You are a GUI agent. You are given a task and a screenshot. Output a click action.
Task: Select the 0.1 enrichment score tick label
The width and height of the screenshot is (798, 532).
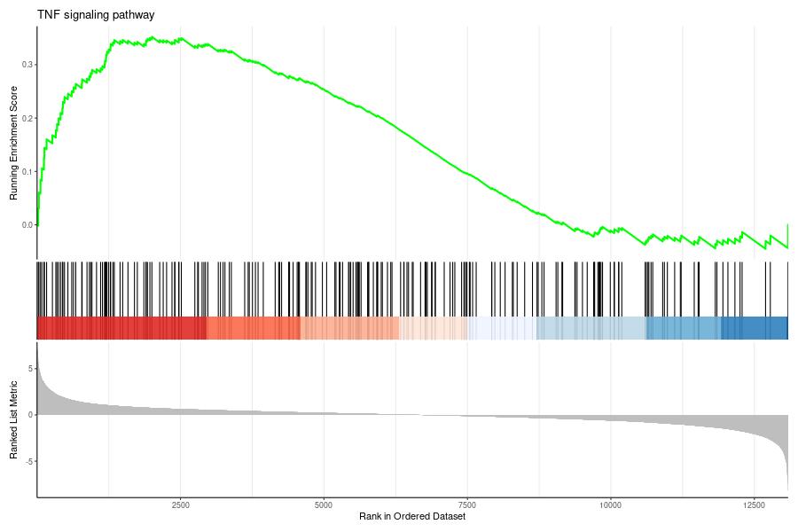pos(27,171)
